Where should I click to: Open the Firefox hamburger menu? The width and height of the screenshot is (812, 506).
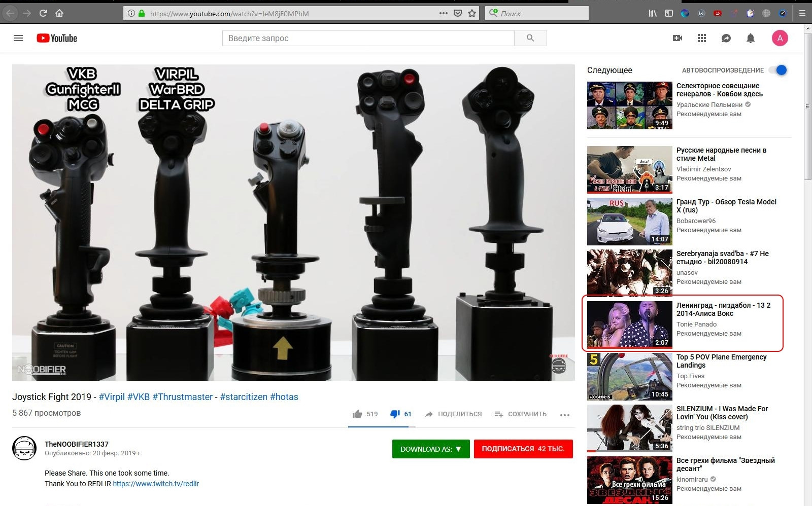(802, 13)
